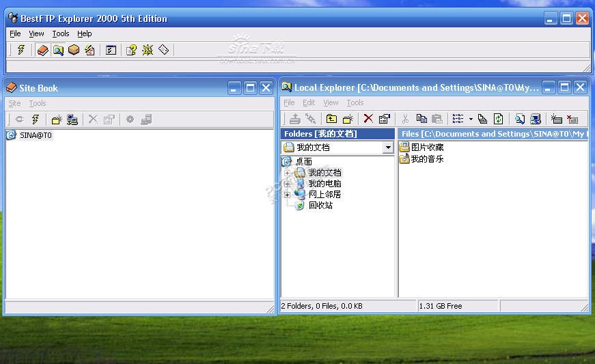Viewport: 595px width, 364px height.
Task: Click red delete X in Local Explorer
Action: click(x=368, y=119)
